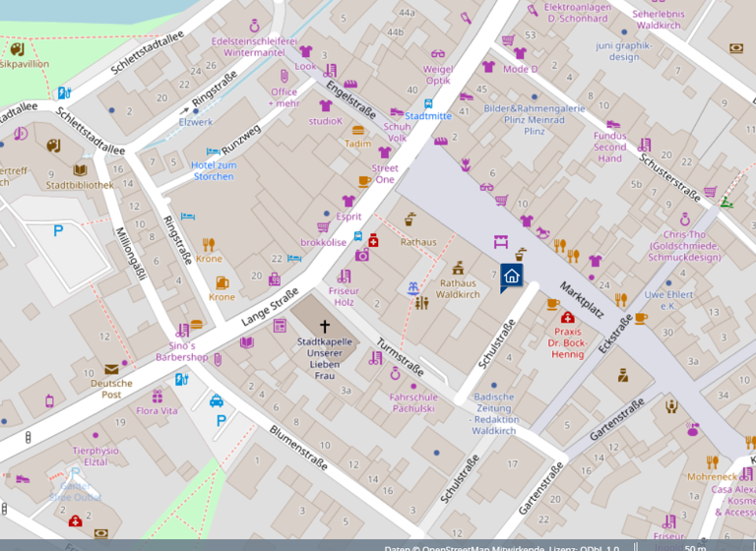Click the Marktplatz street label
The height and width of the screenshot is (551, 756).
pyautogui.click(x=581, y=300)
